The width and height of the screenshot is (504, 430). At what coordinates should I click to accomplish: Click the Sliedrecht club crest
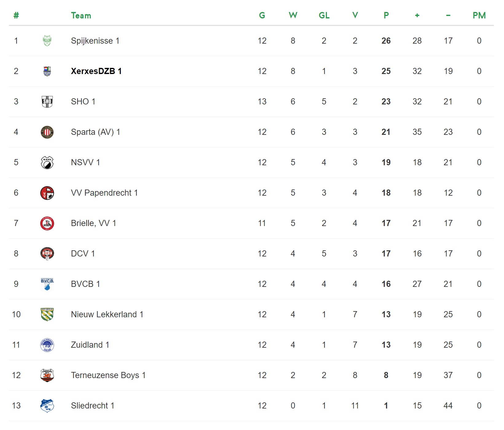[x=47, y=406]
